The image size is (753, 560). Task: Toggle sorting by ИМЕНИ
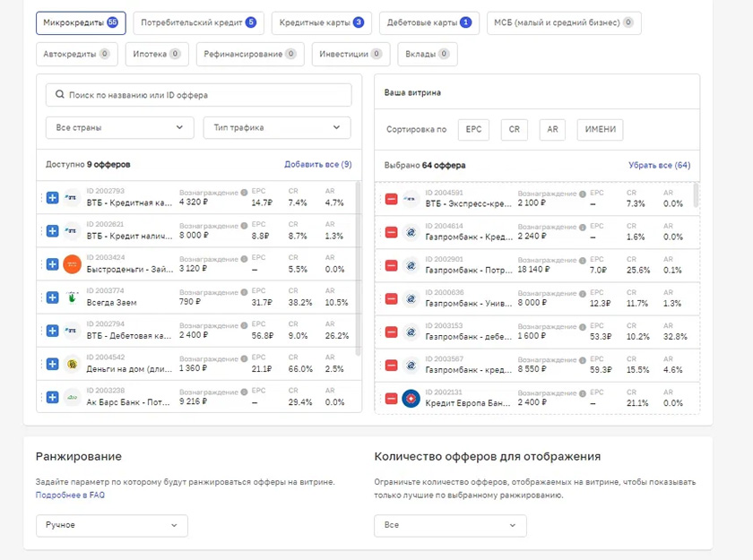(601, 130)
